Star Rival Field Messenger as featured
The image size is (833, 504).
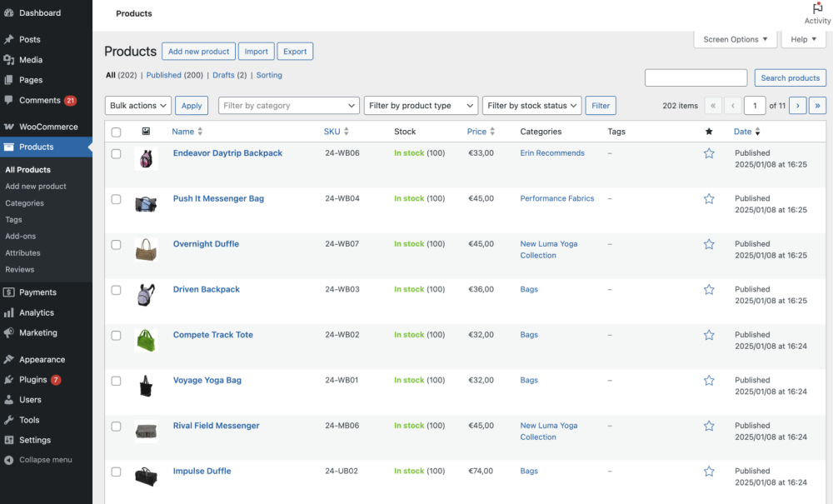pos(709,426)
